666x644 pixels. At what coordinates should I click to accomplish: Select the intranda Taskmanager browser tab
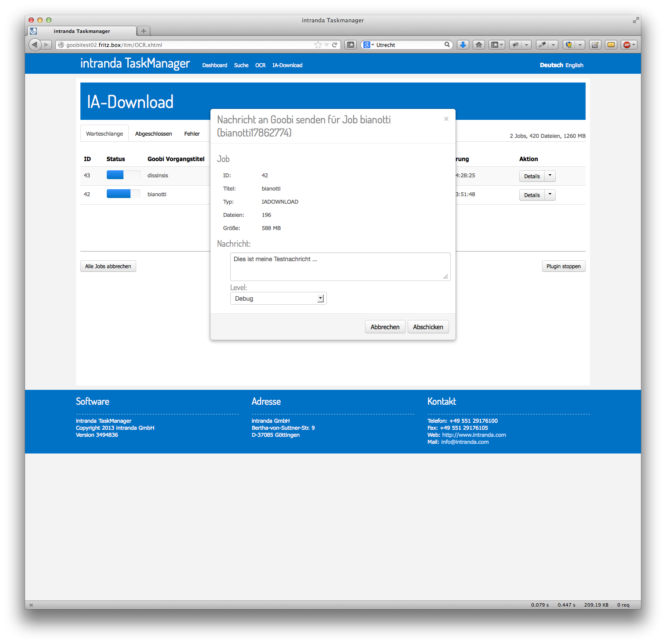point(82,31)
